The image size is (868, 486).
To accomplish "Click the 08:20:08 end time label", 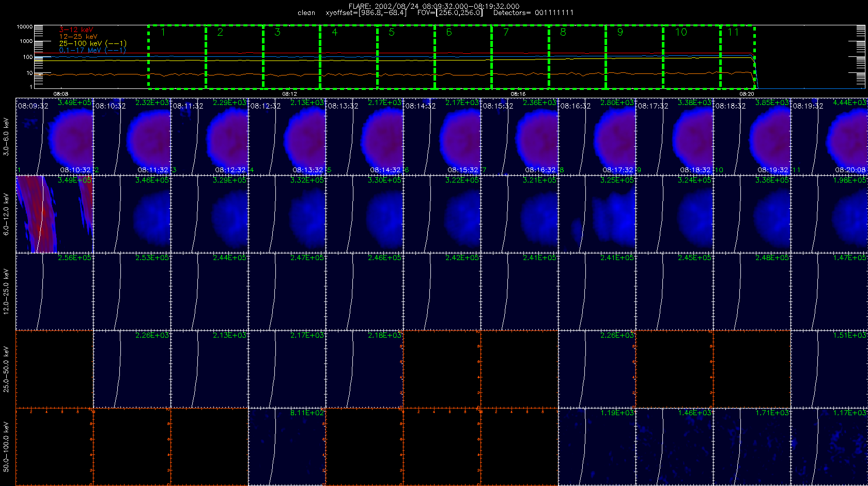I will click(x=850, y=170).
